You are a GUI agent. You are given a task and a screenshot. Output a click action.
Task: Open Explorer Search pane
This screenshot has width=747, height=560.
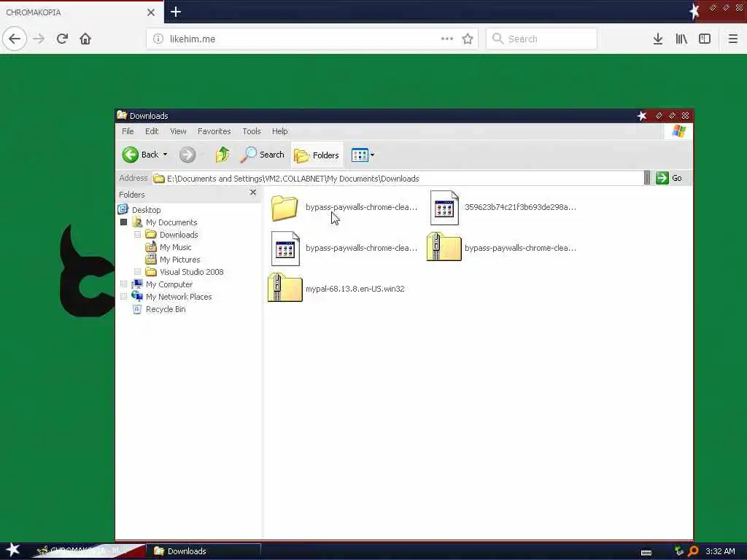(262, 155)
